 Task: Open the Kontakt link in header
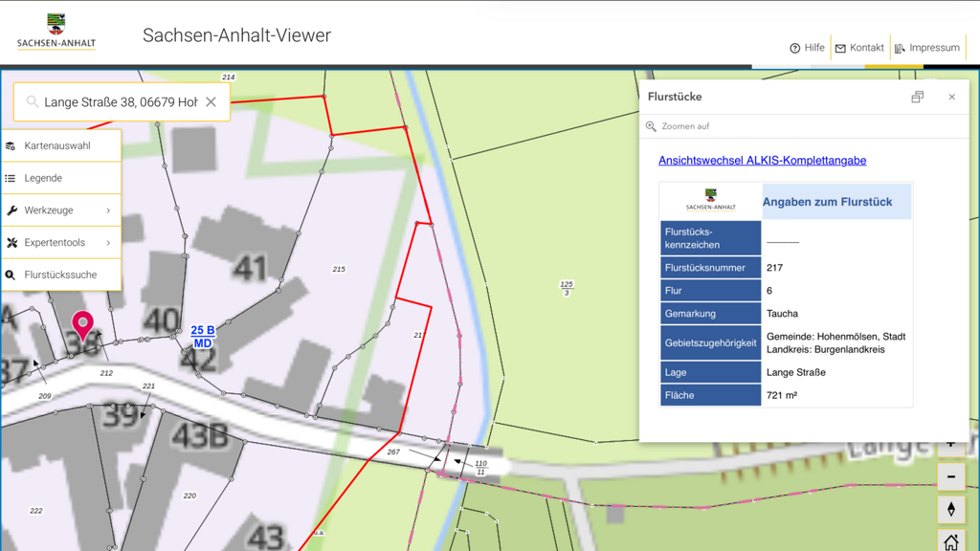pos(859,48)
